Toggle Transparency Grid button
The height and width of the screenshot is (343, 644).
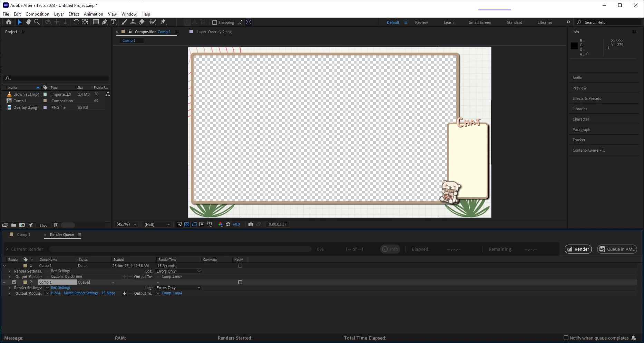pos(187,225)
